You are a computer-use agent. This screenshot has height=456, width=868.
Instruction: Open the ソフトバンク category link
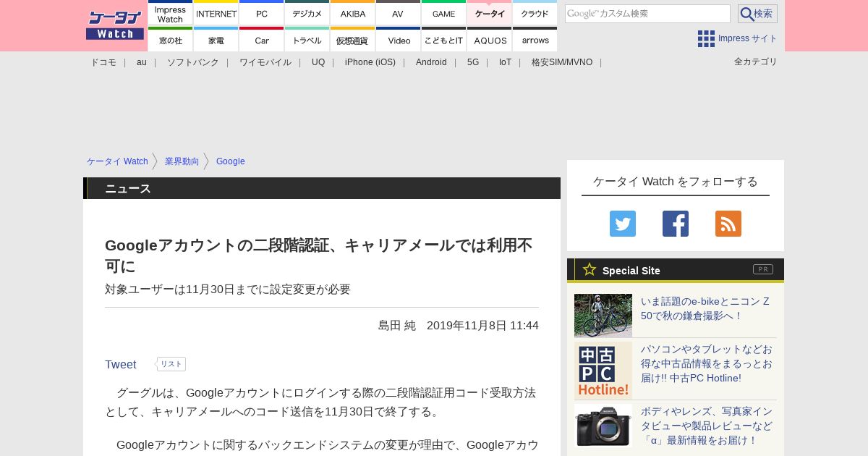pos(193,62)
